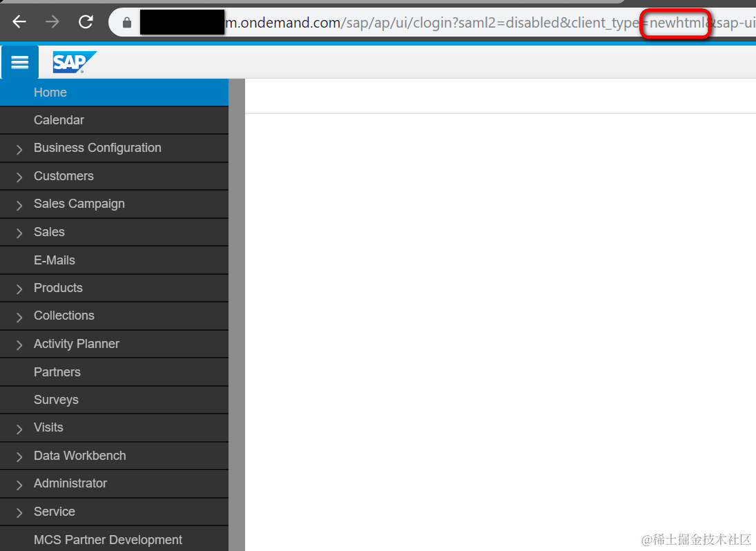The width and height of the screenshot is (756, 551).
Task: Click the browser address bar
Action: pos(414,21)
